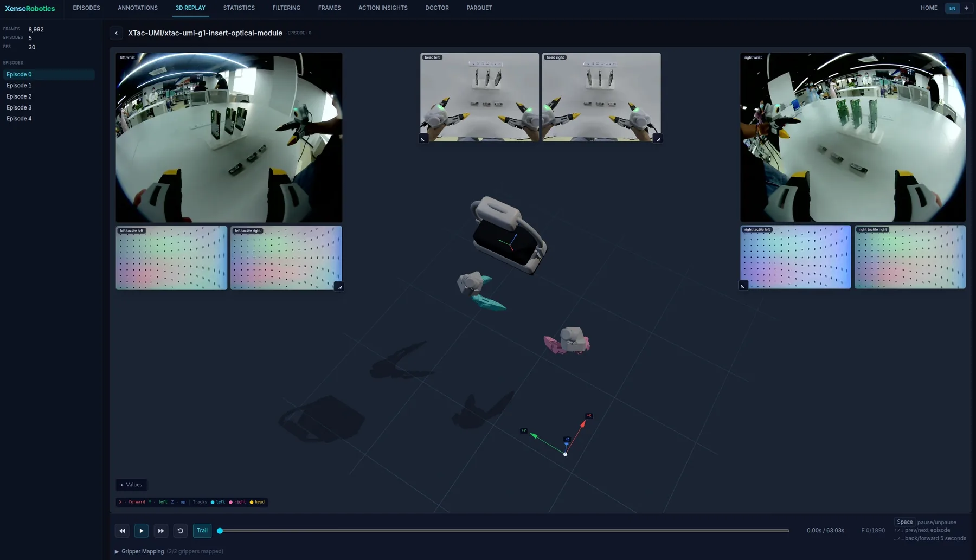976x560 pixels.
Task: Go to the Frames tab
Action: [330, 8]
